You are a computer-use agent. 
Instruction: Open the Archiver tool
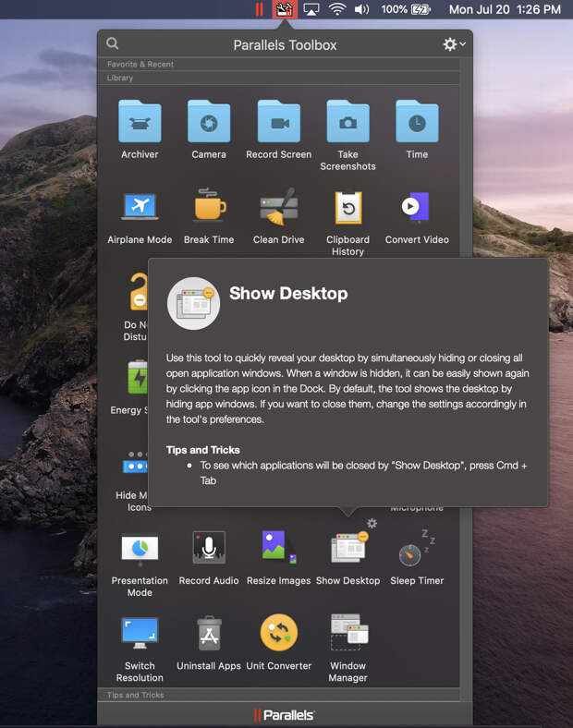(x=140, y=123)
